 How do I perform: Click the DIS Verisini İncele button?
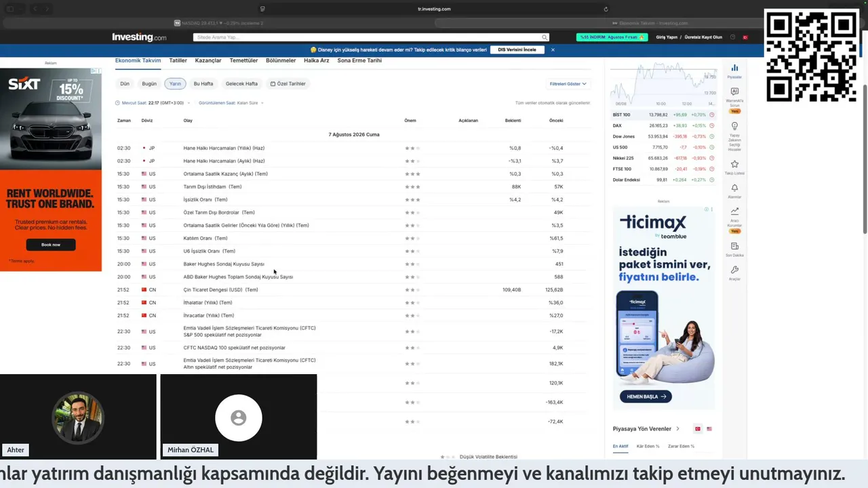(517, 49)
